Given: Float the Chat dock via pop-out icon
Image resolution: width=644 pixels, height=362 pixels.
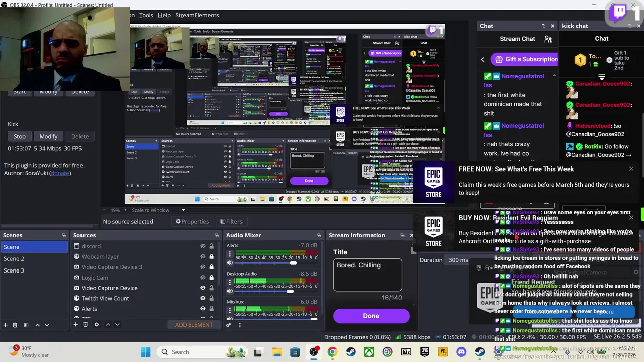Looking at the screenshot, I should pos(543,26).
